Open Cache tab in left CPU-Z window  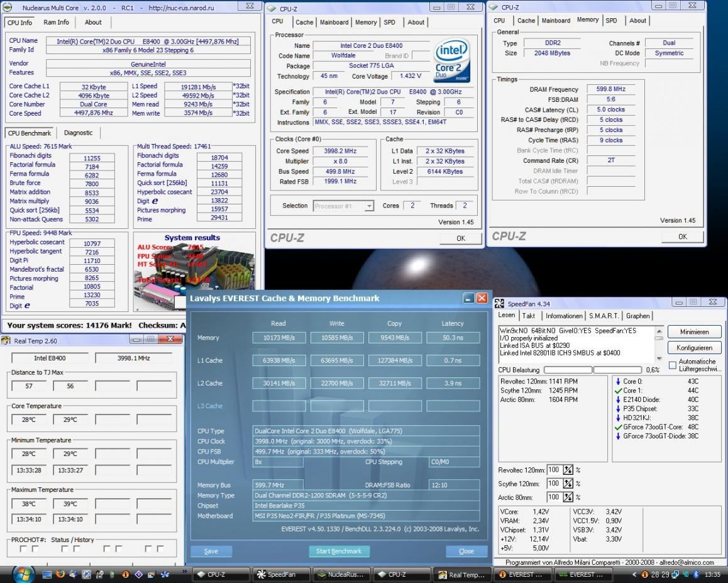(304, 22)
